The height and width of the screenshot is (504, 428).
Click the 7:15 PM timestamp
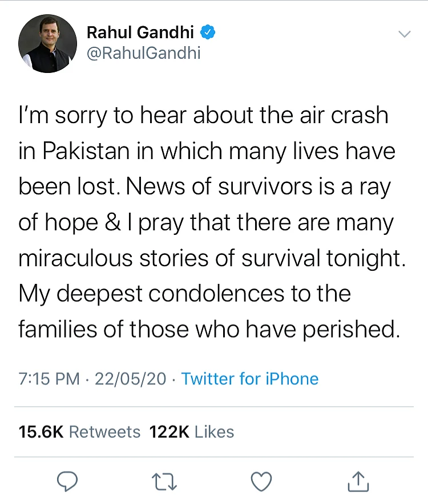pyautogui.click(x=49, y=379)
